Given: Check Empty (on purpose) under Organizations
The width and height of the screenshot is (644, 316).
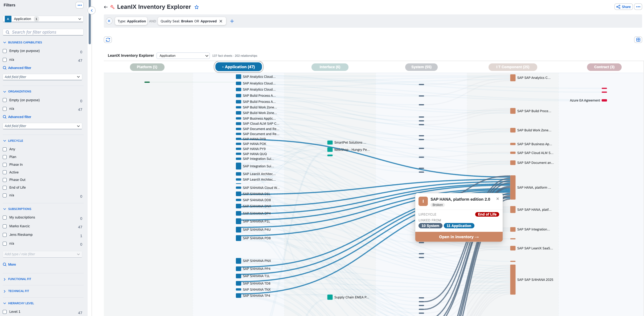Looking at the screenshot, I should 5,100.
